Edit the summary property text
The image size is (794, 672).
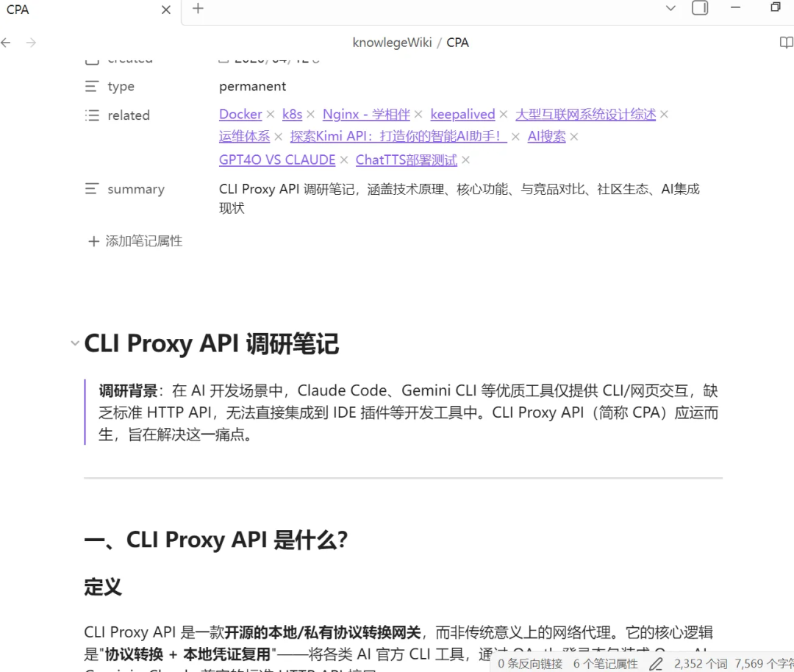pos(459,199)
